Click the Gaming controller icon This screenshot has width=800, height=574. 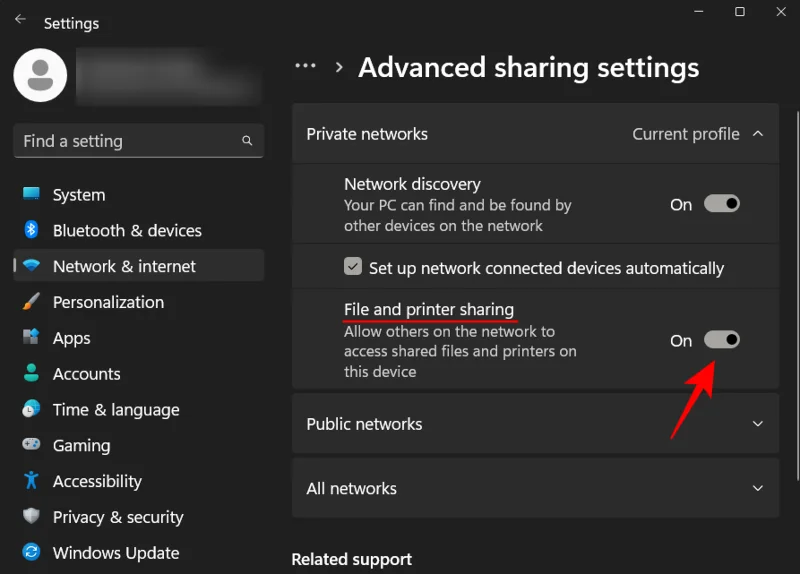point(31,444)
